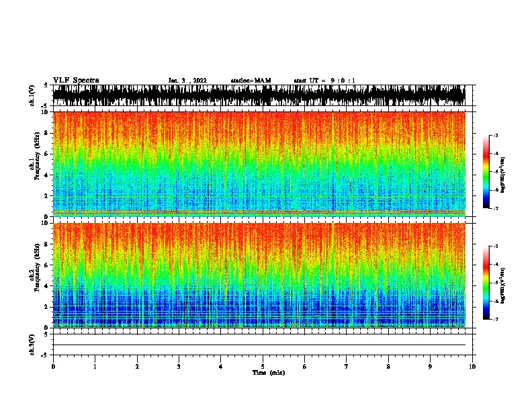Image resolution: width=532 pixels, height=411 pixels.
Task: Click the "-7" label on the ch.2 colorbar
Action: click(495, 320)
